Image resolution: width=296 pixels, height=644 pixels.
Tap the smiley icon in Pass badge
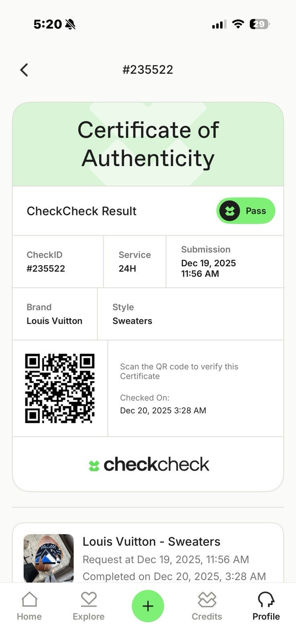[230, 211]
